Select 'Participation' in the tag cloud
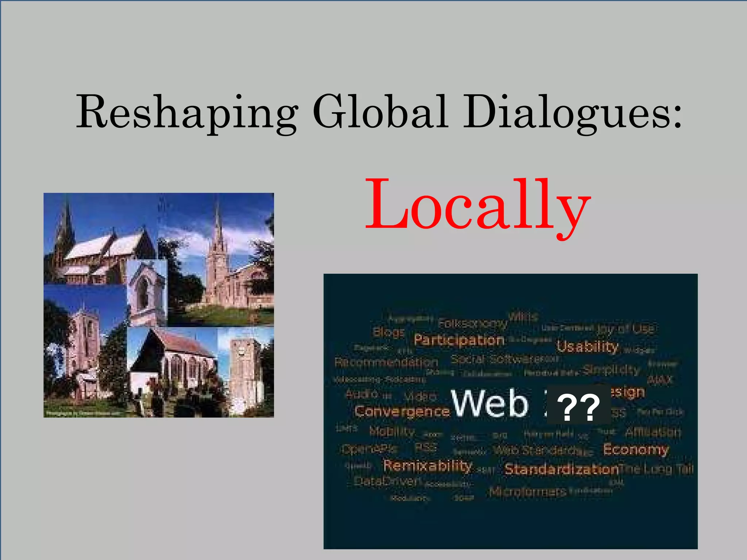This screenshot has width=747, height=560. pos(459,340)
